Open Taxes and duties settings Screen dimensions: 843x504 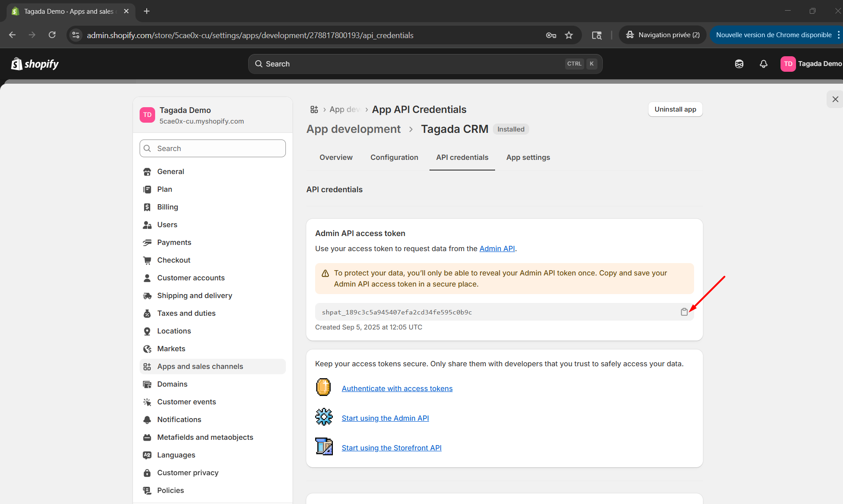[213, 313]
